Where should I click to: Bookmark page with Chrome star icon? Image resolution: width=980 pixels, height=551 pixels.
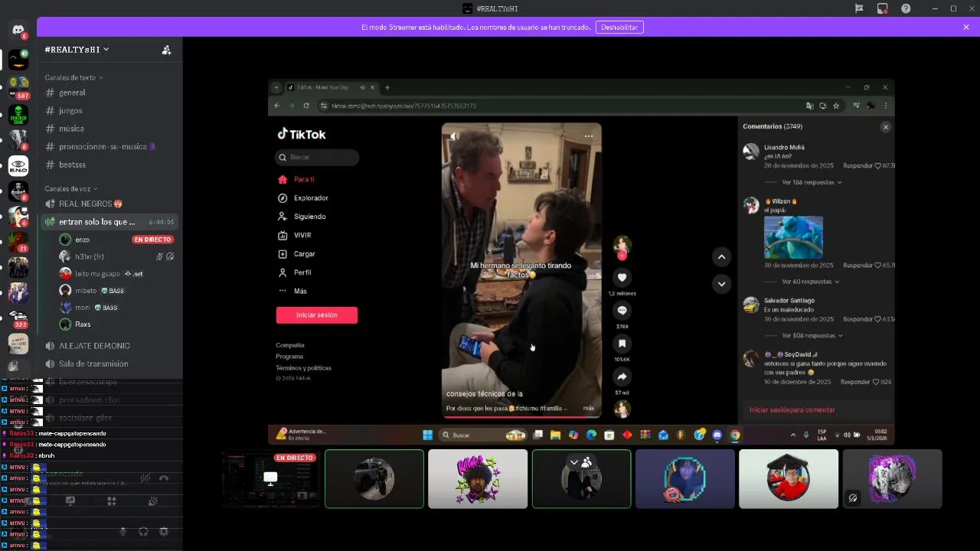pos(836,106)
